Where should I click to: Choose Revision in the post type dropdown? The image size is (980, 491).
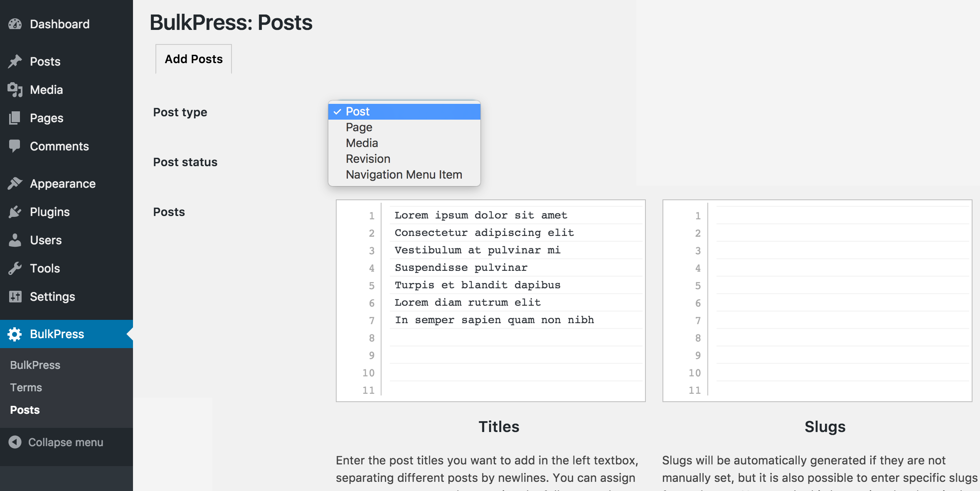tap(404, 159)
